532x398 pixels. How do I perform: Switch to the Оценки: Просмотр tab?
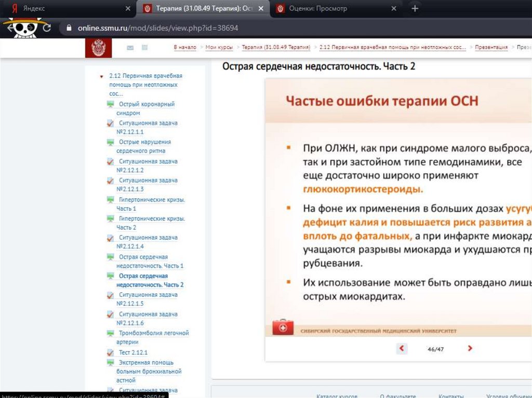click(336, 8)
